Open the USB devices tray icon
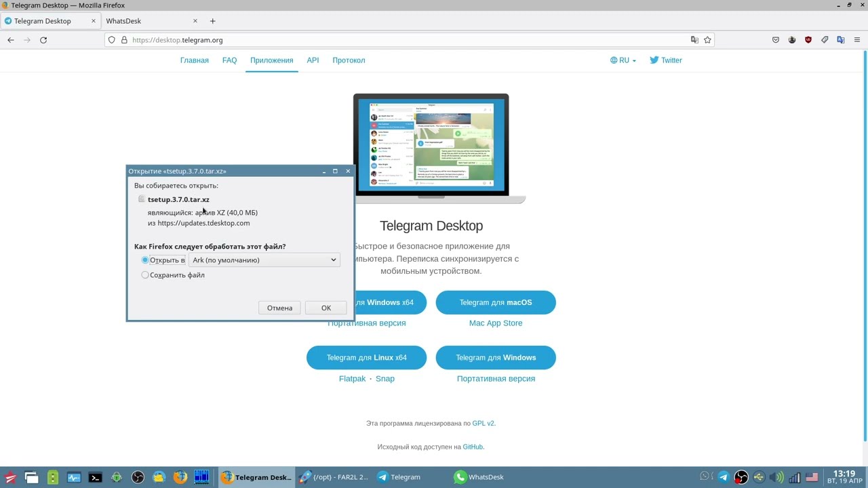 point(759,477)
